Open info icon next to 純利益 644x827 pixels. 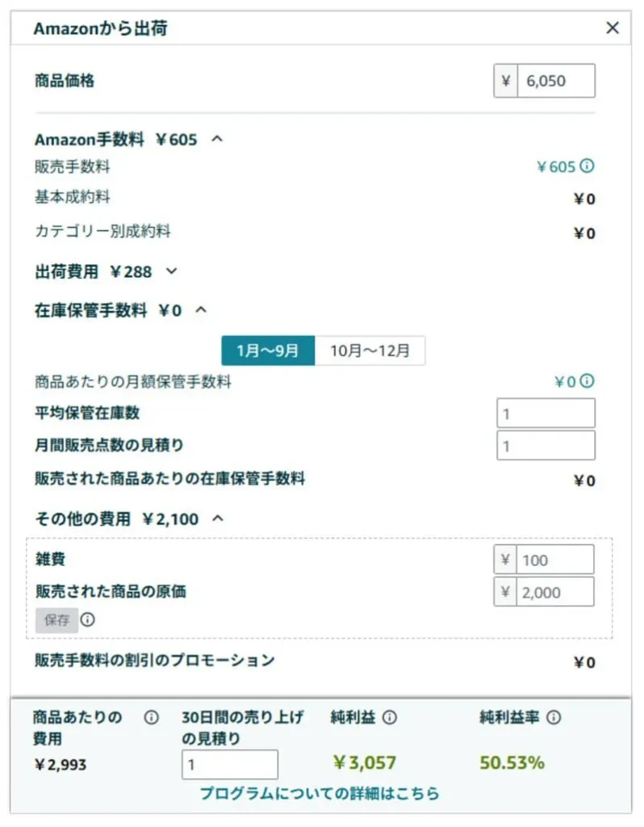[x=390, y=717]
